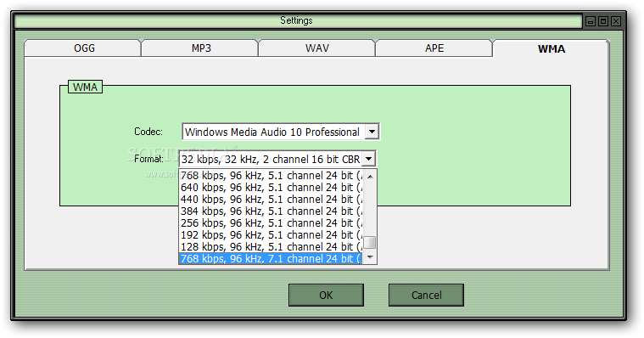Choose 192 kbps, 96 kHz, 5.1 channel option
644x338 pixels.
(272, 235)
